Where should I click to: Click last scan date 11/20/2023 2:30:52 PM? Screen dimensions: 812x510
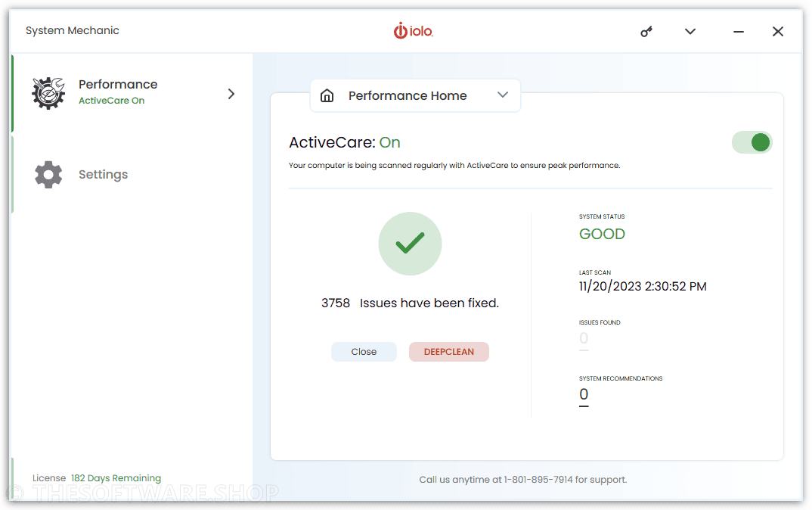(643, 286)
